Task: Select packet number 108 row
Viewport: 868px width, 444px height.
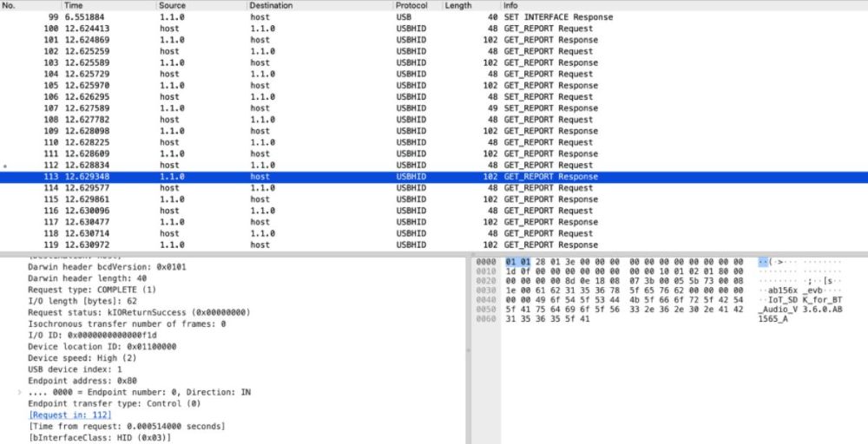Action: pos(434,120)
